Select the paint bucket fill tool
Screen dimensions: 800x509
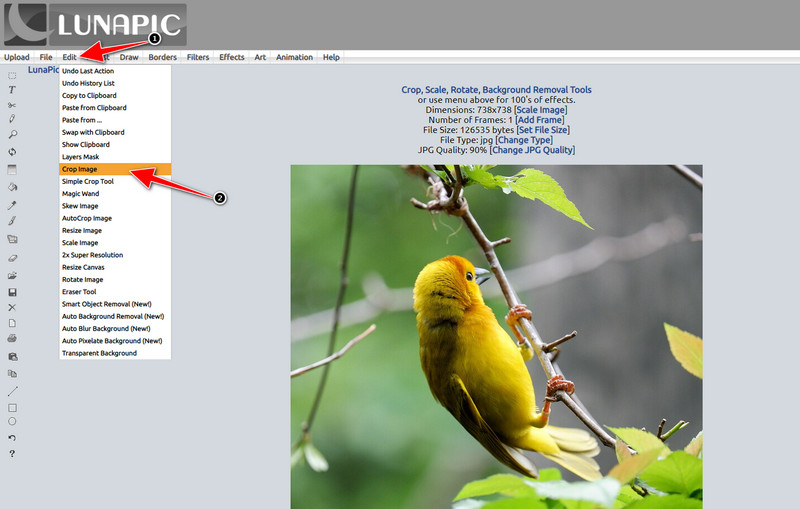tap(12, 187)
